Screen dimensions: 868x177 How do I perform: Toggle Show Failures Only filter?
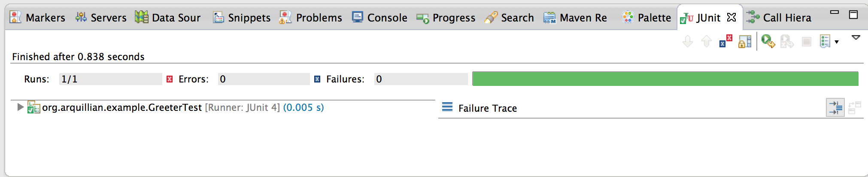tap(725, 41)
